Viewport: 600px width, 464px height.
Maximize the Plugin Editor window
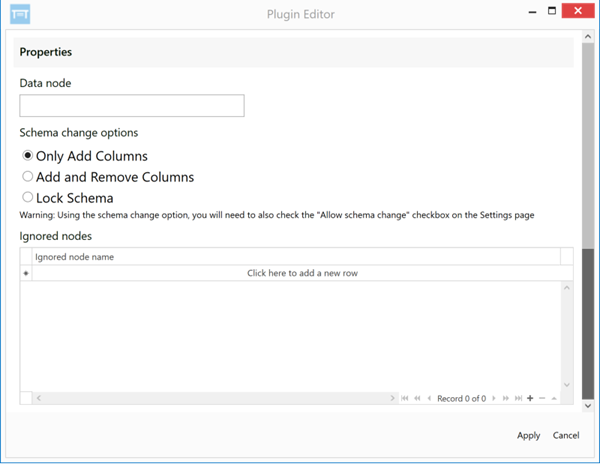(552, 11)
